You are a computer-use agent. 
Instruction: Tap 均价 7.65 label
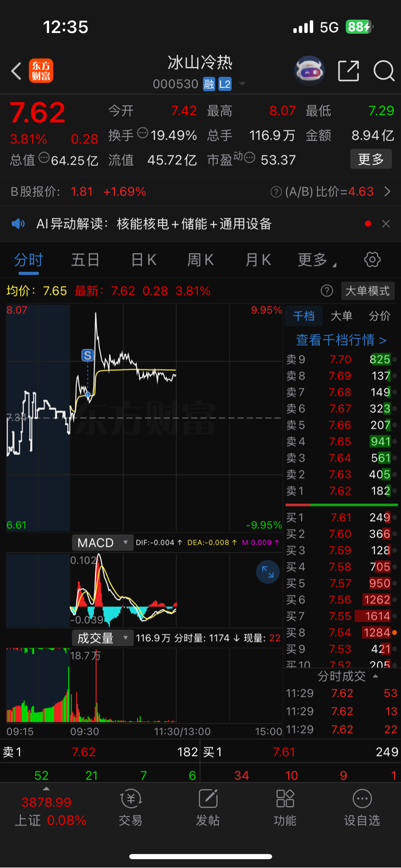click(x=37, y=291)
